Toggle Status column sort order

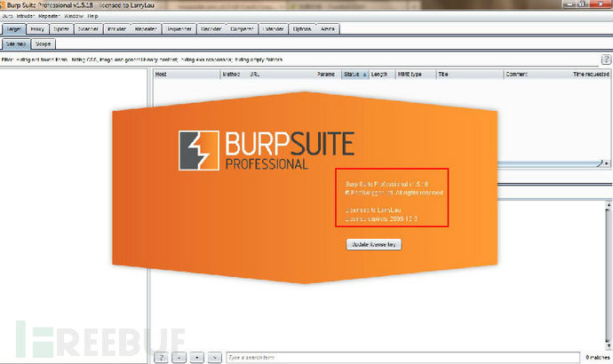[355, 75]
